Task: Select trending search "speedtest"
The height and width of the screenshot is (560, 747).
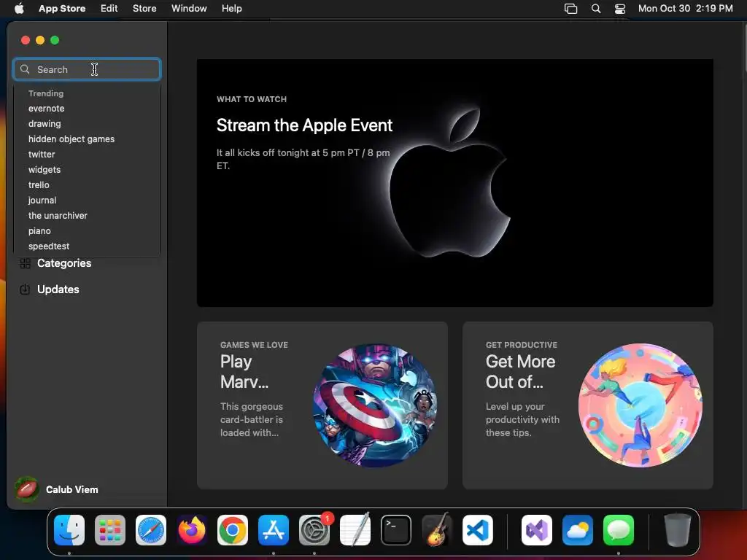Action: pos(49,246)
